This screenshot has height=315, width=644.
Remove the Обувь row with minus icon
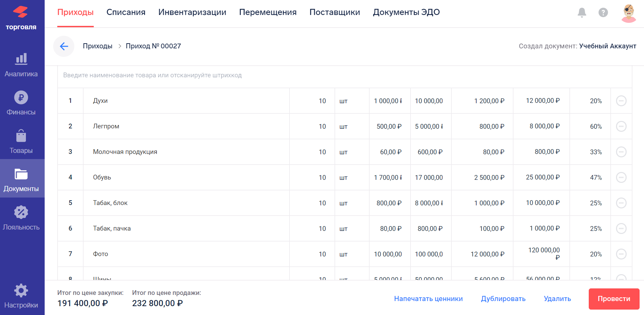621,177
